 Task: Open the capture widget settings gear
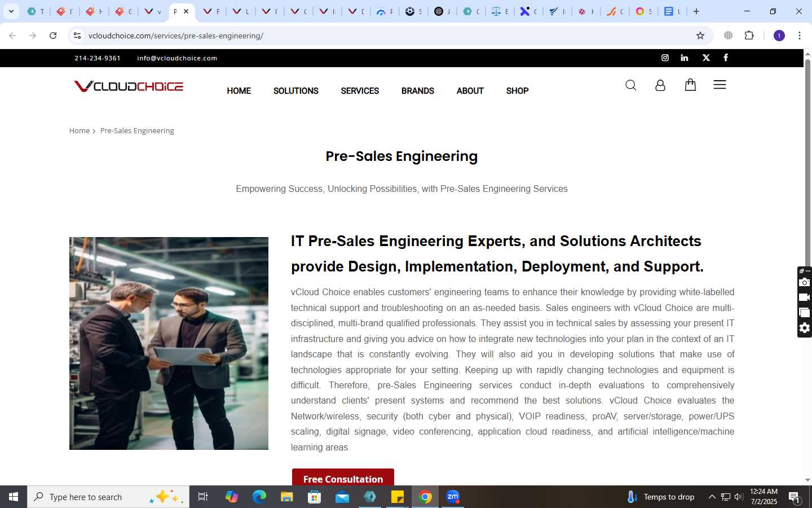(805, 328)
